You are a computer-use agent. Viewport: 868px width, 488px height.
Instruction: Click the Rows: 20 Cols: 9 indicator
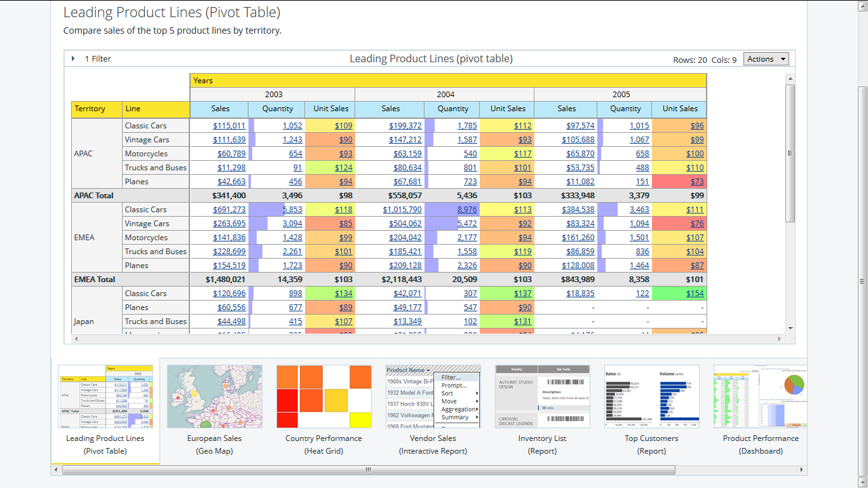tap(705, 60)
